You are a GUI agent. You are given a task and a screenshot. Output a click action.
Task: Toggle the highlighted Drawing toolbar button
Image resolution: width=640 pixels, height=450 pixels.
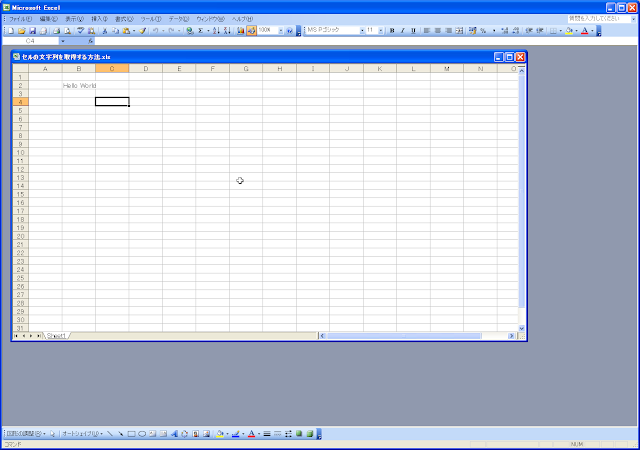251,31
